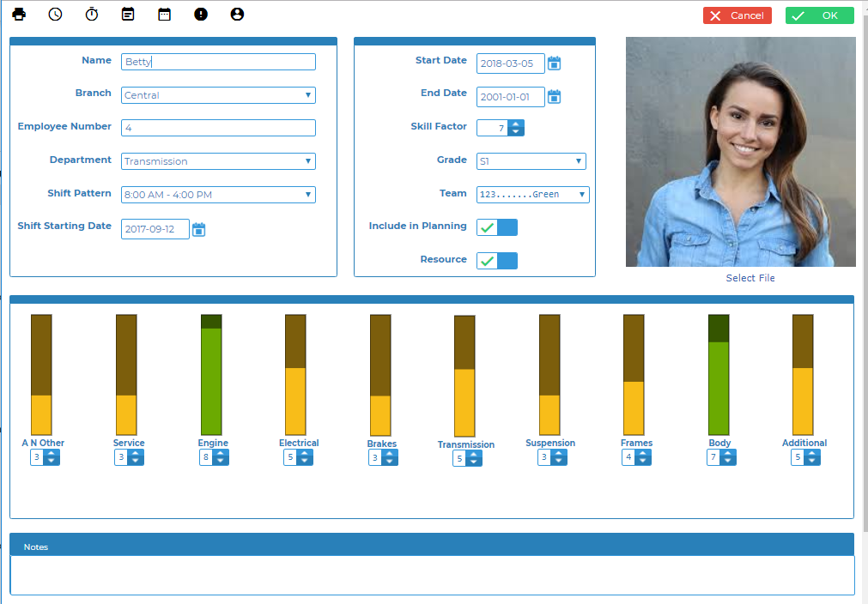Open the Team dropdown showing Green
This screenshot has width=868, height=604.
pos(532,195)
